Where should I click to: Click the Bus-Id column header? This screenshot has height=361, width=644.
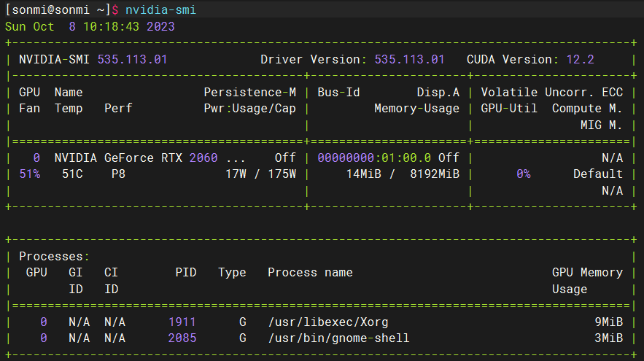[338, 93]
